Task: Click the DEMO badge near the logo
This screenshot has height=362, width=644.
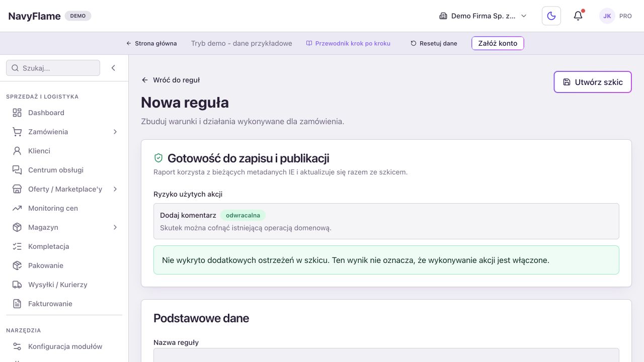Action: click(78, 16)
